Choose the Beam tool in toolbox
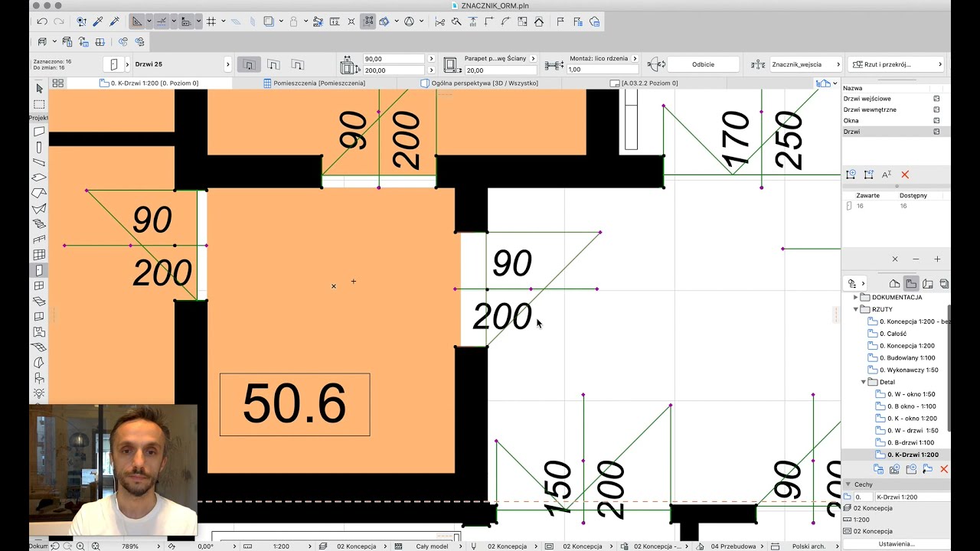 39,162
